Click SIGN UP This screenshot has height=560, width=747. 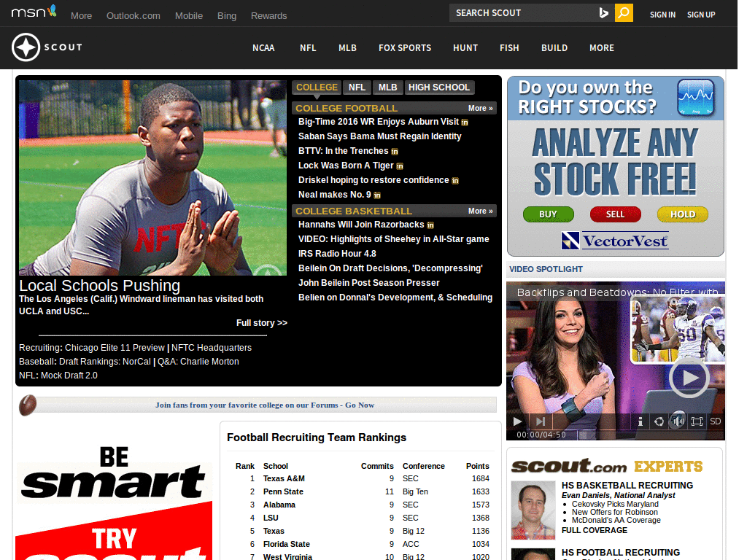(701, 15)
